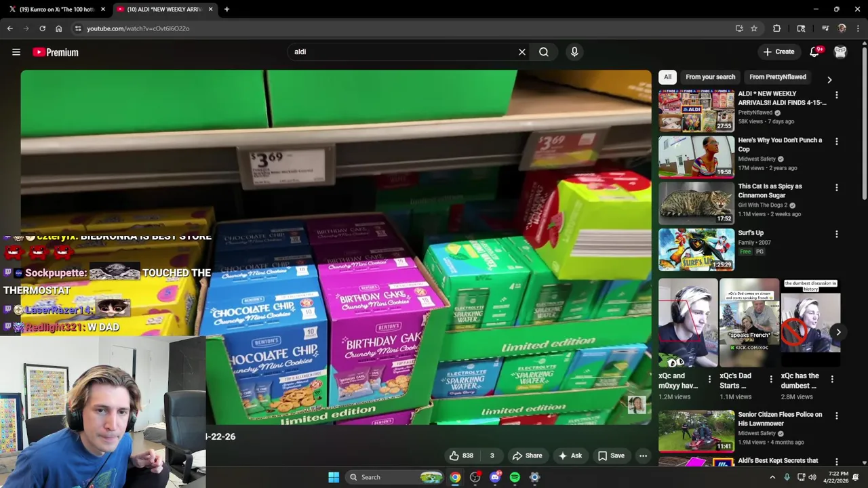
Task: Start voice search with microphone
Action: [574, 52]
